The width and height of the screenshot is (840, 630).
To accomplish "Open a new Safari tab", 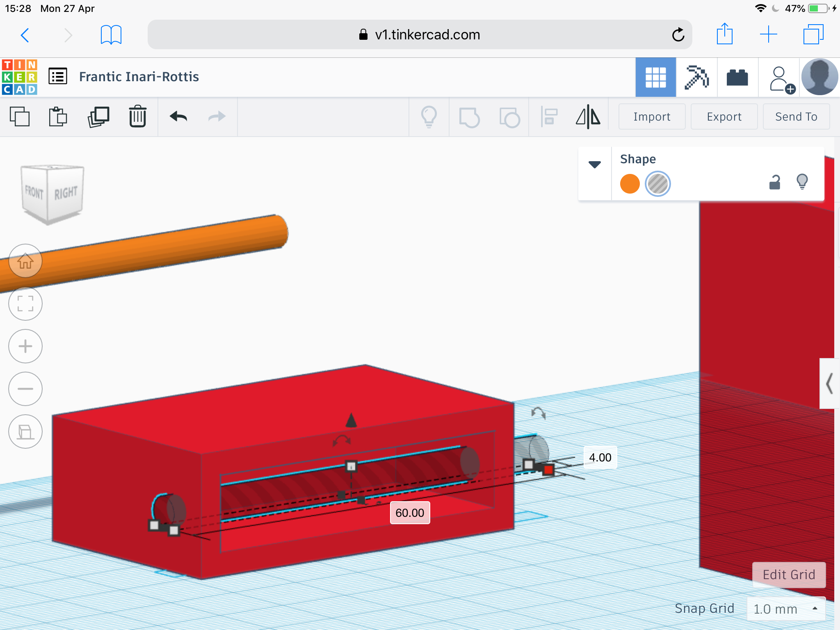I will tap(769, 34).
